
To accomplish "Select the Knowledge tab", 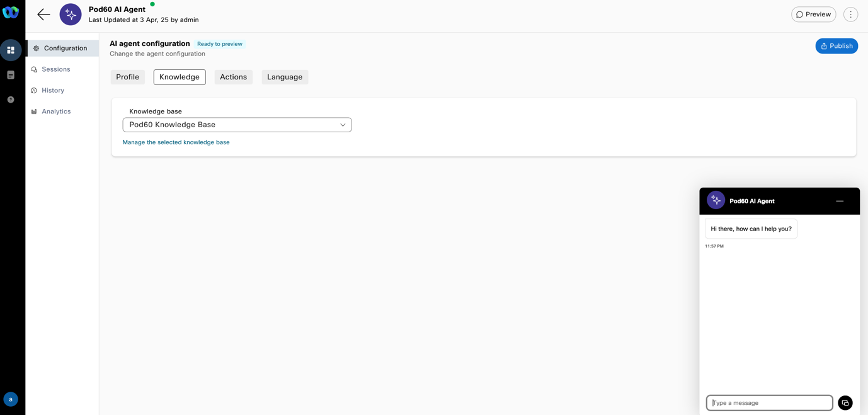I will point(180,77).
